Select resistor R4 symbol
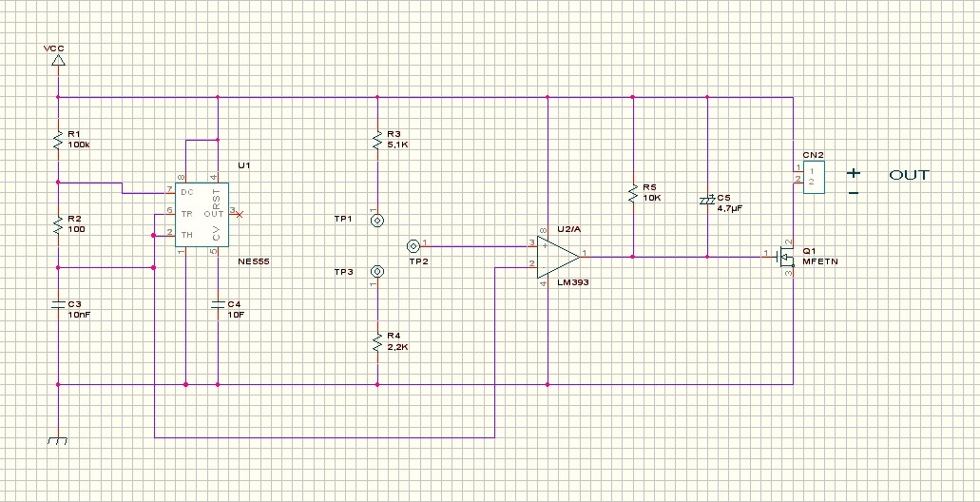The image size is (980, 502). pos(376,341)
